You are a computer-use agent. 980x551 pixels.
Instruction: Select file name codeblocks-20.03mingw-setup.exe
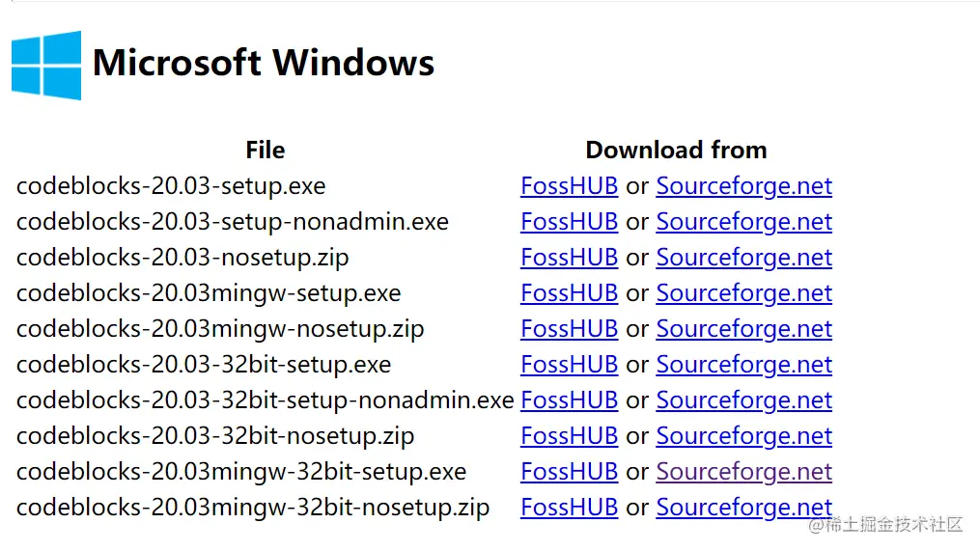point(209,293)
